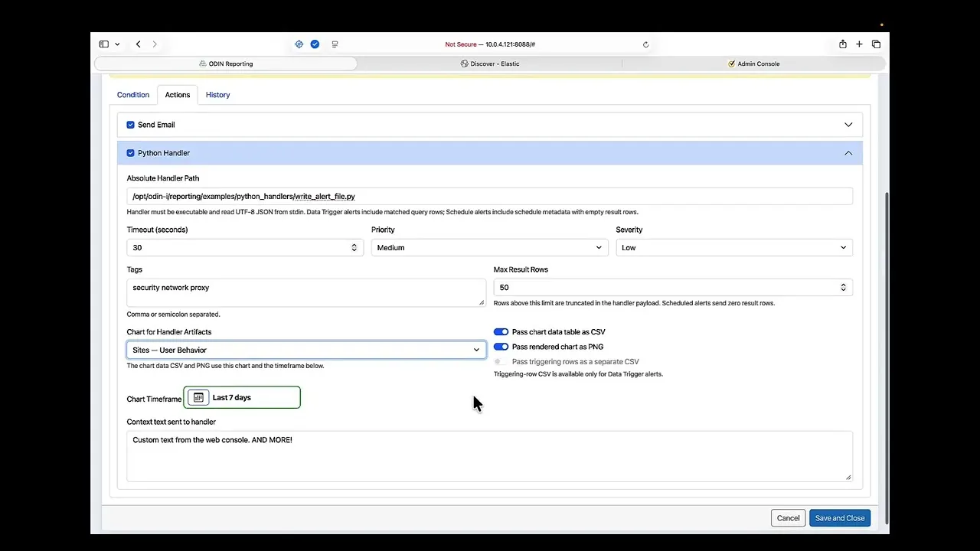
Task: Click the blue checkmark extension icon
Action: coord(315,44)
